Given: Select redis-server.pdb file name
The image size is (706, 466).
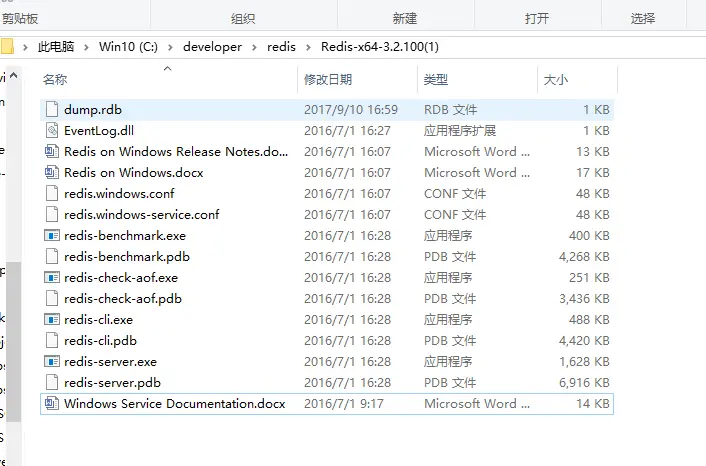Looking at the screenshot, I should tap(112, 383).
